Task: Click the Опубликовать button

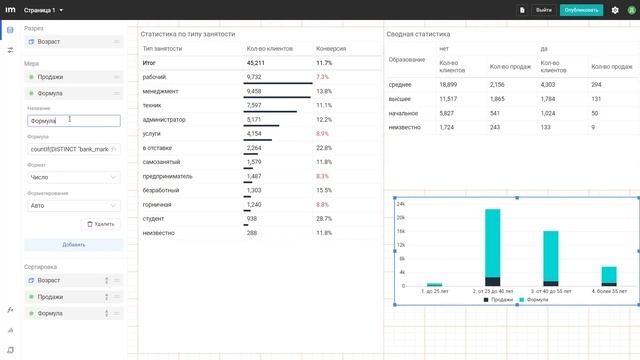Action: (x=581, y=10)
